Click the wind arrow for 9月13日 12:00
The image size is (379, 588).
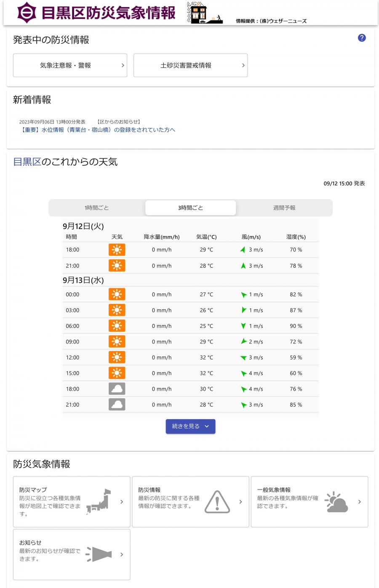(243, 358)
